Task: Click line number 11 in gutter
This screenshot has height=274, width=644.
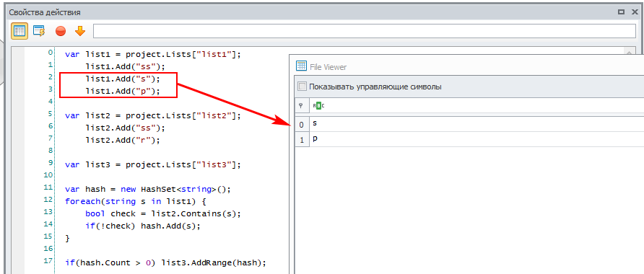Action: pos(48,187)
